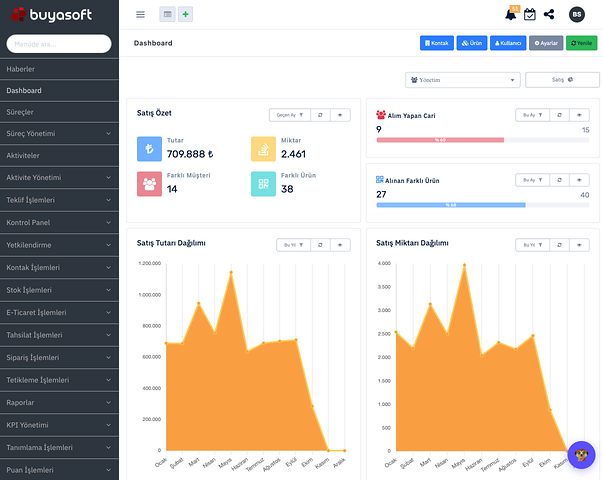Click the green plus icon
The height and width of the screenshot is (480, 603).
point(185,14)
